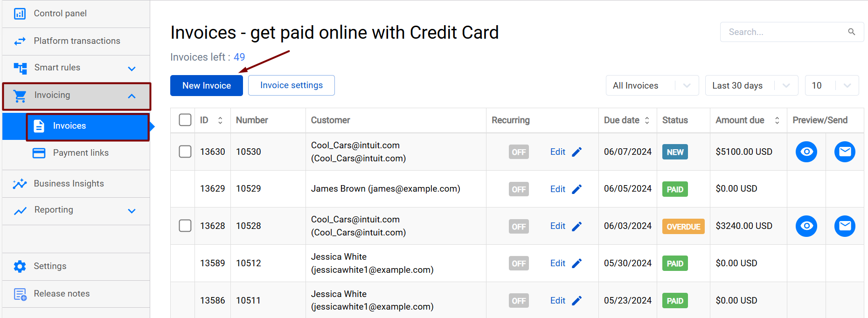
Task: Open the rows-per-page dropdown showing 10
Action: pos(832,85)
